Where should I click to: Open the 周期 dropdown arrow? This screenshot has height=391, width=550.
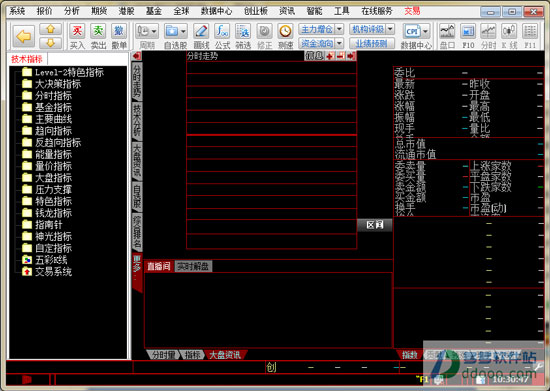[x=154, y=32]
